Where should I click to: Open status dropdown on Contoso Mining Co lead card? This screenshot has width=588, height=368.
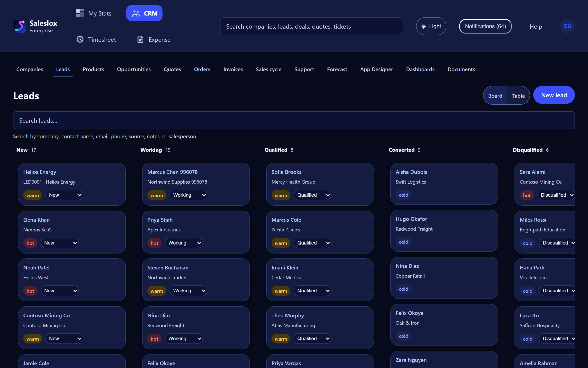64,339
